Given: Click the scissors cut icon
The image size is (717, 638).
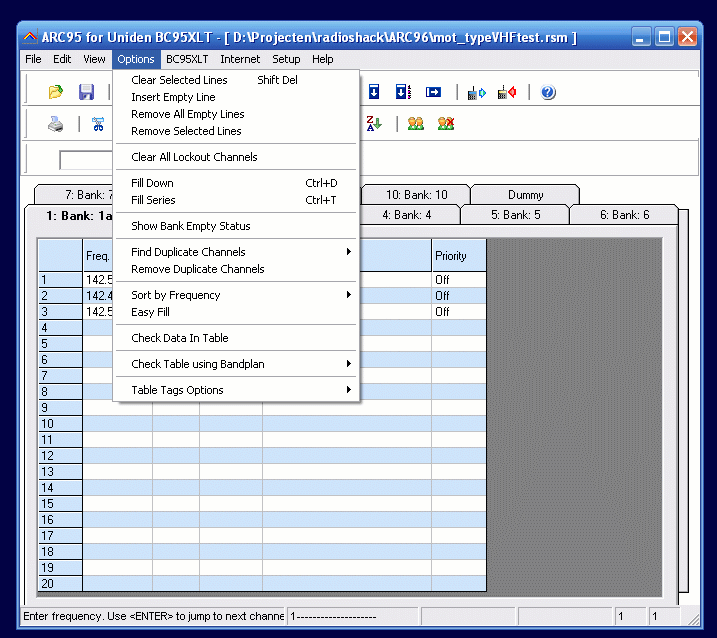Looking at the screenshot, I should click(98, 124).
